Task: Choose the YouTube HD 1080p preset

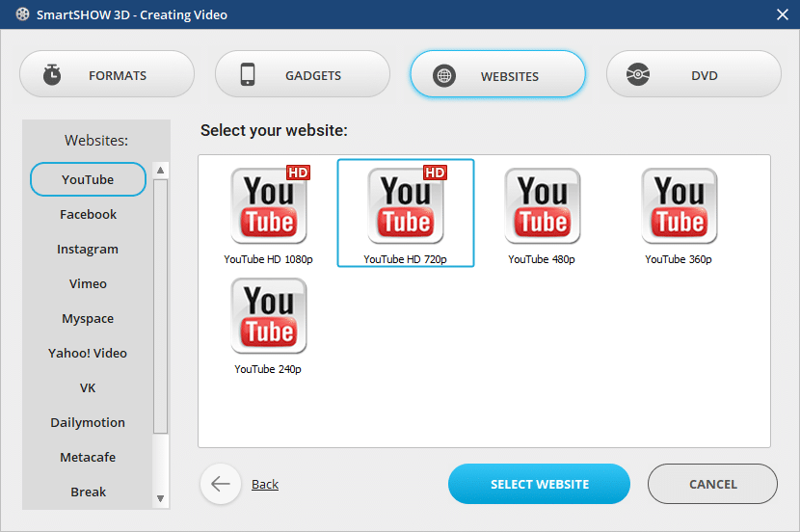Action: tap(268, 214)
